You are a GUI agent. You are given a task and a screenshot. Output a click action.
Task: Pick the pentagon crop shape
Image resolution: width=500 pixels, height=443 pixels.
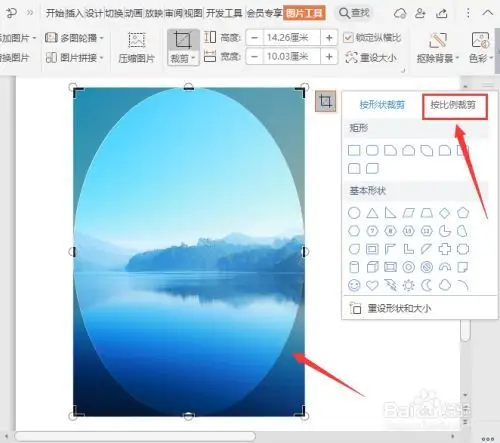(x=463, y=213)
